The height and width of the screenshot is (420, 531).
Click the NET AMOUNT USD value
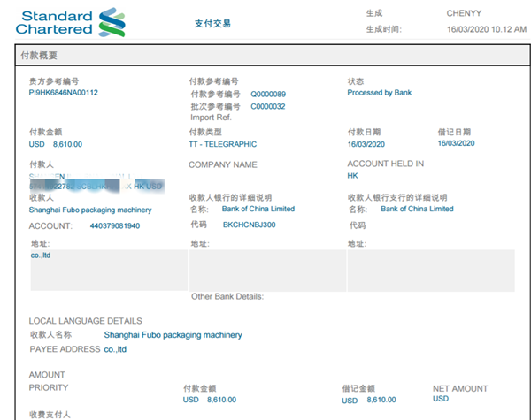point(441,399)
